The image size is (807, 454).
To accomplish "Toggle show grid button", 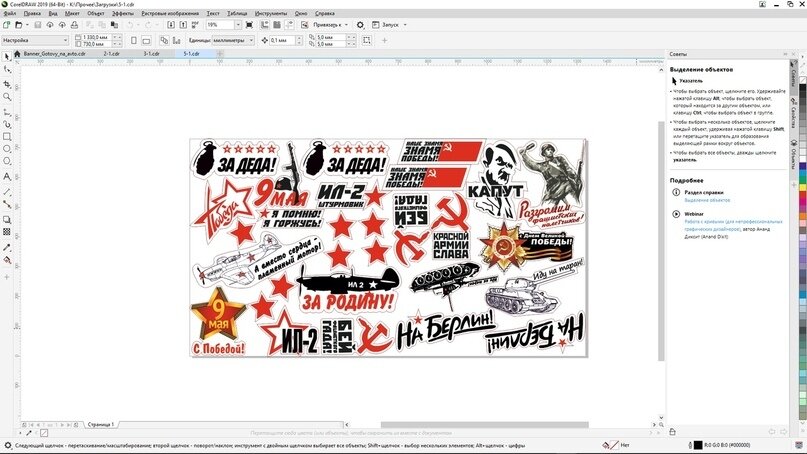I will click(x=277, y=25).
